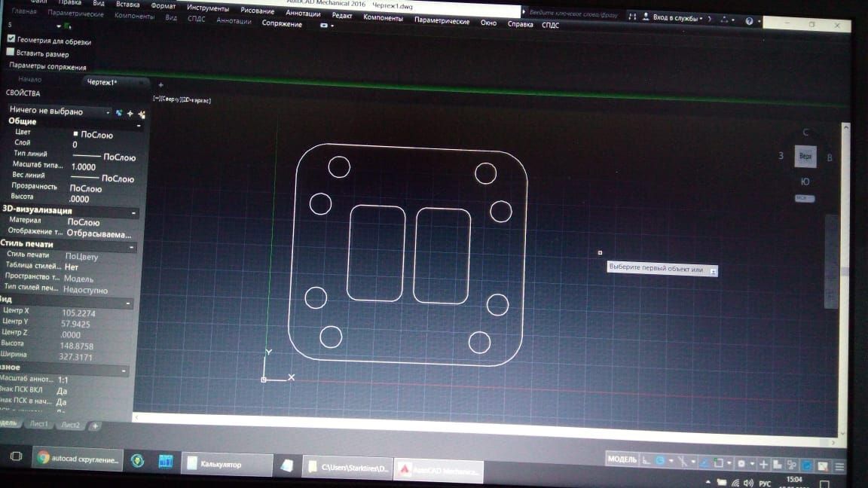Click the Select Objects icon in Properties panel

click(130, 114)
